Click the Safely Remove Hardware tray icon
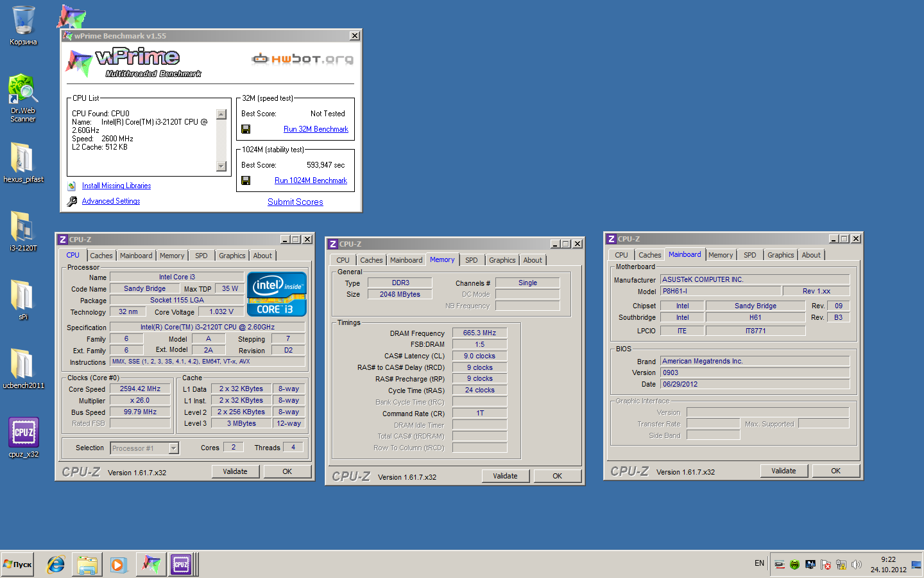Viewport: 924px width, 578px height. 779,565
